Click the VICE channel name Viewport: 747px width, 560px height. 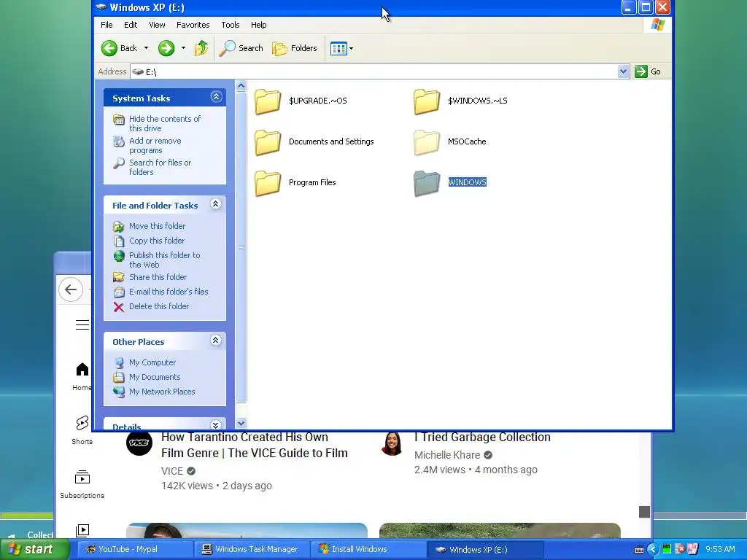pyautogui.click(x=172, y=471)
